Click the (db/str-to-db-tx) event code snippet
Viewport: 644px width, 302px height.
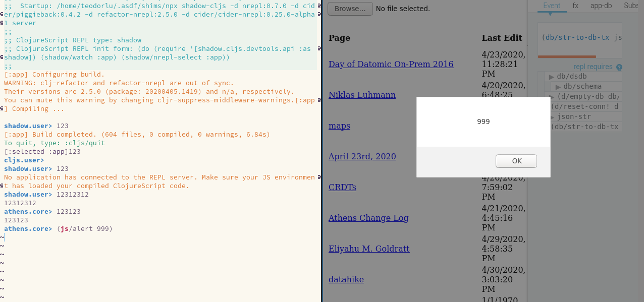pyautogui.click(x=581, y=37)
